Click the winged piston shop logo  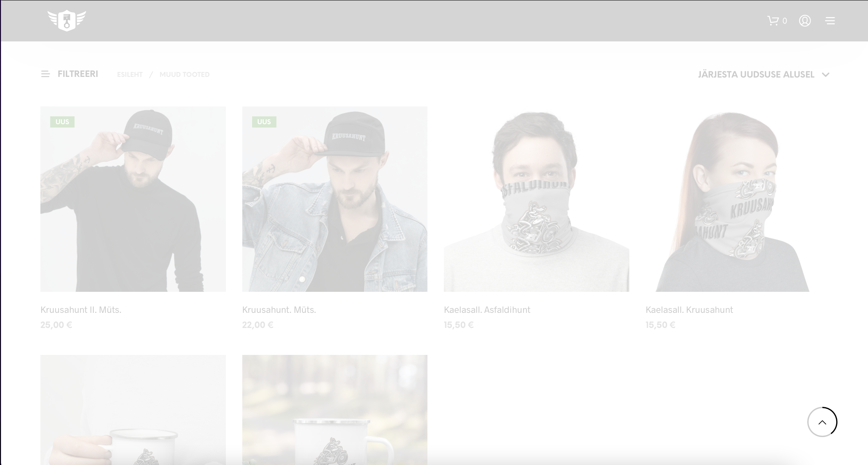click(x=67, y=21)
